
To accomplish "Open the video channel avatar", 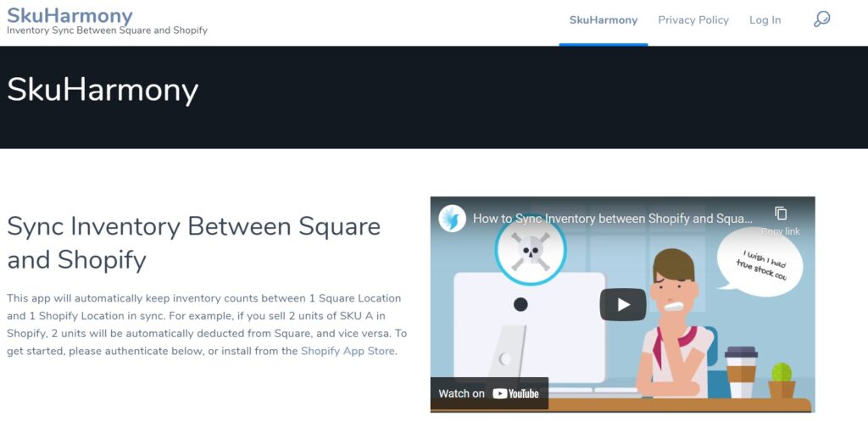I will 453,219.
